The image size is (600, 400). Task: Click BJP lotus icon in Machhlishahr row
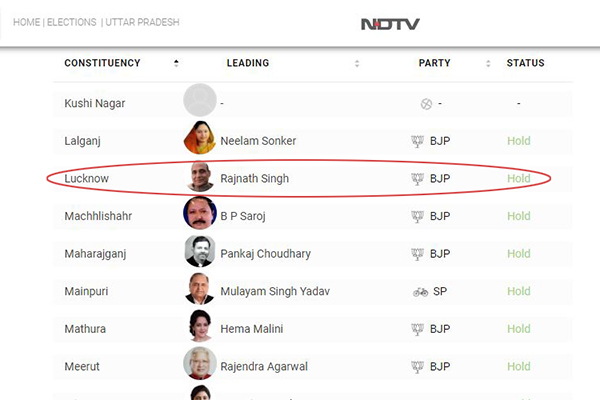coord(417,216)
